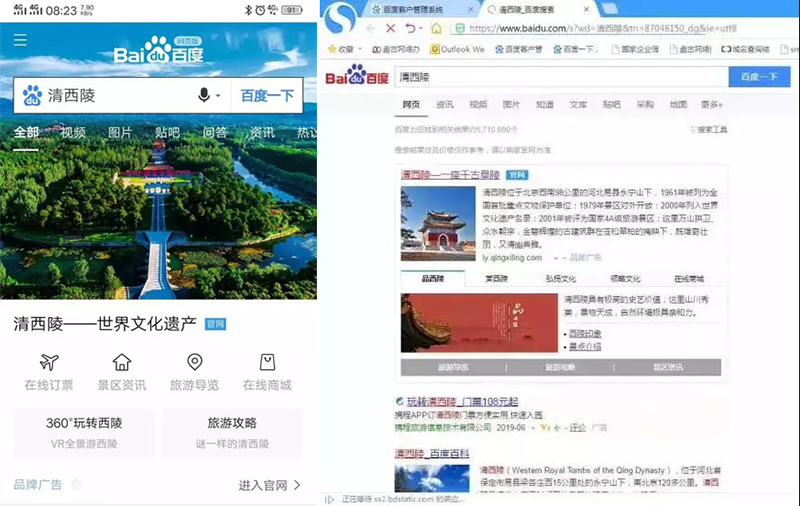Screen dimensions: 800x506
Task: Click the browser back arrow
Action: coord(371,29)
